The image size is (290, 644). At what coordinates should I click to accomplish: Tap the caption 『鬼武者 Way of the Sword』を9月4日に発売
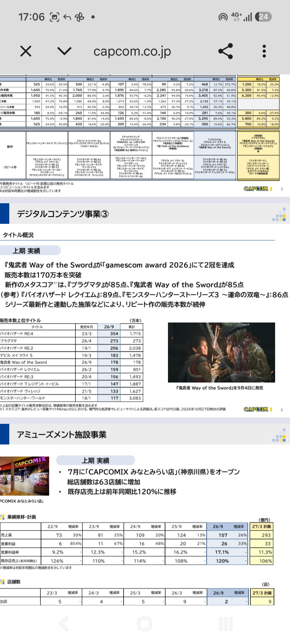pos(220,388)
